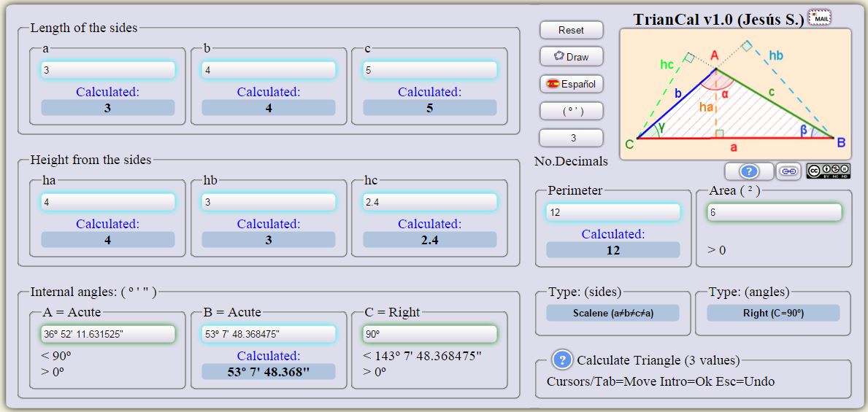The height and width of the screenshot is (412, 868).
Task: Click the Draw button
Action: click(x=572, y=56)
